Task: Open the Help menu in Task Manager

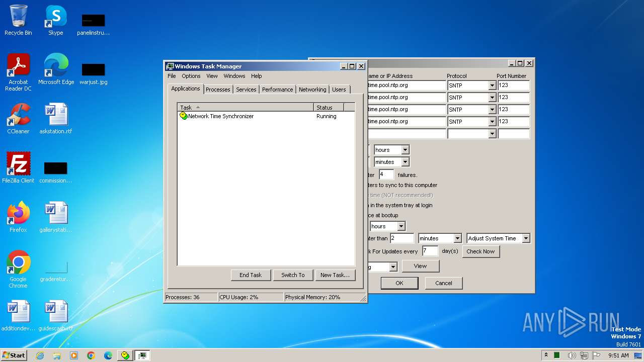Action: pyautogui.click(x=257, y=76)
